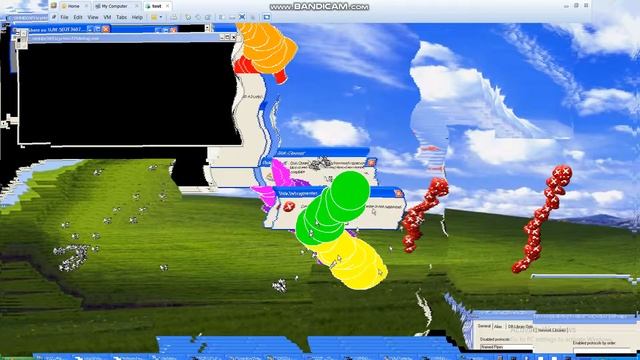The width and height of the screenshot is (640, 360).
Task: Toggle the library sidebar view icon
Action: [x=222, y=17]
